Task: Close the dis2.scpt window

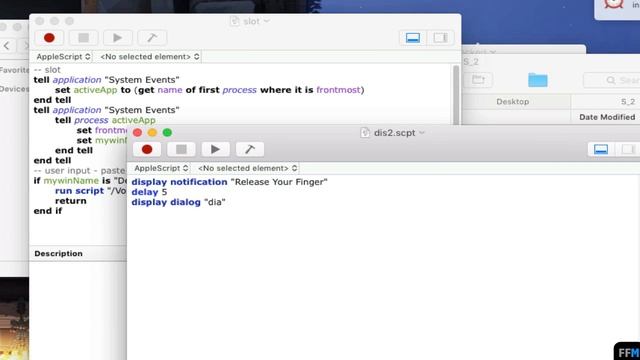Action: [x=137, y=133]
